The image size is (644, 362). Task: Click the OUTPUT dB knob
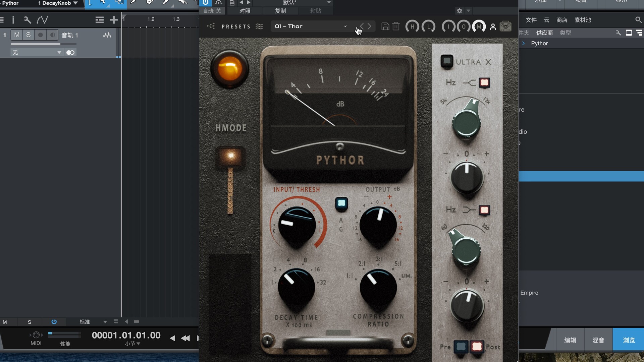[x=378, y=225]
